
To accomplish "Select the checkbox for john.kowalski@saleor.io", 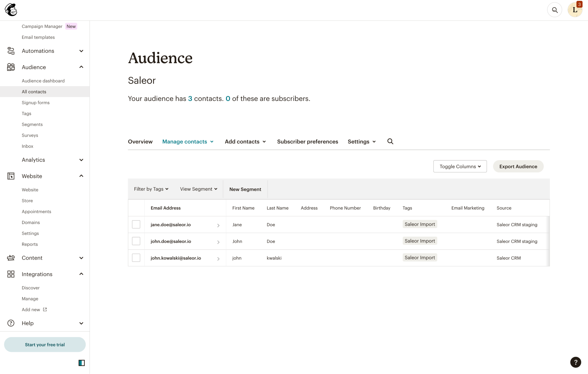I will 136,258.
